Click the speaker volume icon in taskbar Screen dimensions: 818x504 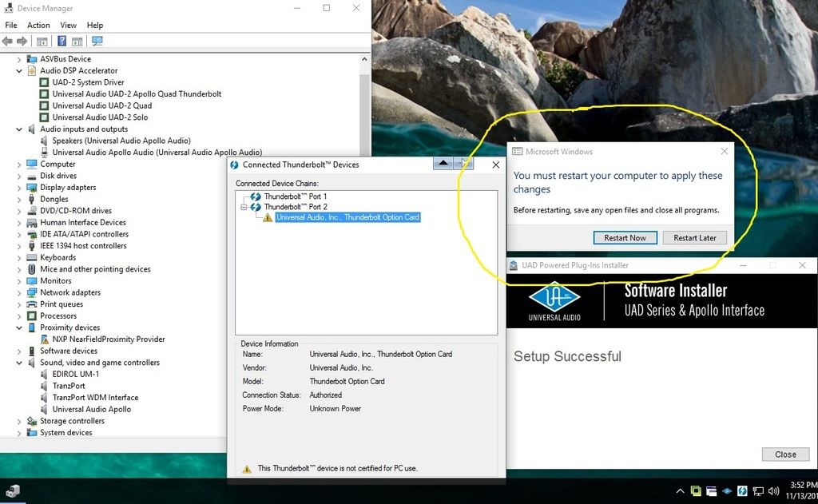pyautogui.click(x=774, y=490)
